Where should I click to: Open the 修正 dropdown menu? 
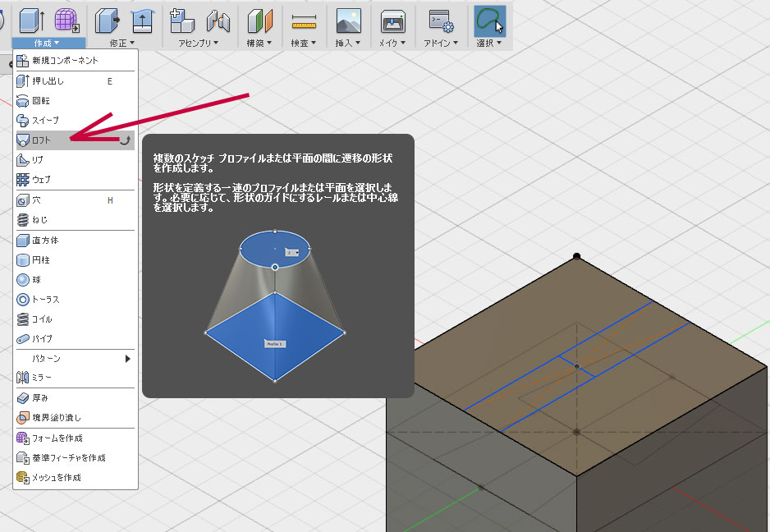pyautogui.click(x=122, y=43)
